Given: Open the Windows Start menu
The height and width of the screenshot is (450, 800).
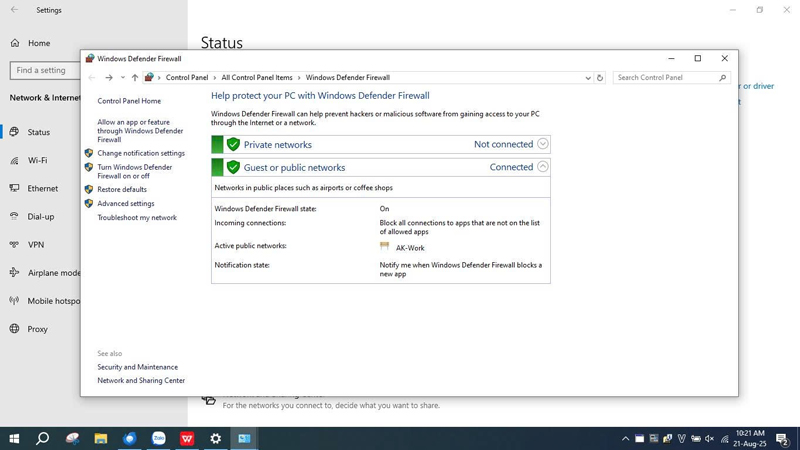Looking at the screenshot, I should pos(14,438).
